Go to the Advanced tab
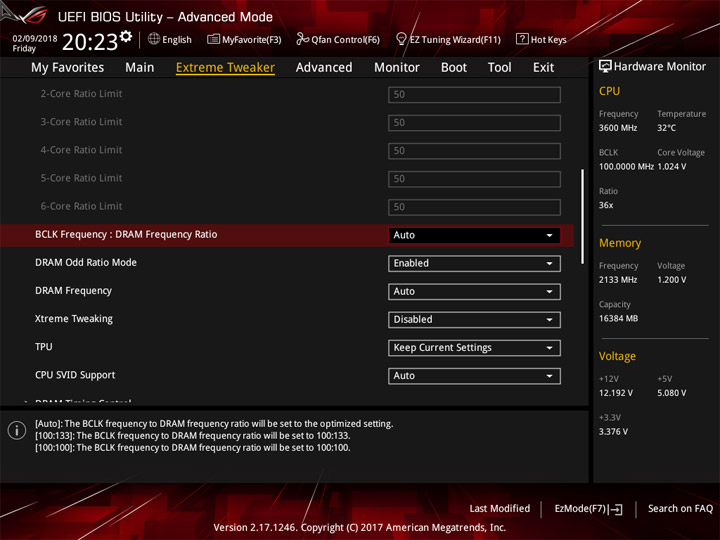 324,68
